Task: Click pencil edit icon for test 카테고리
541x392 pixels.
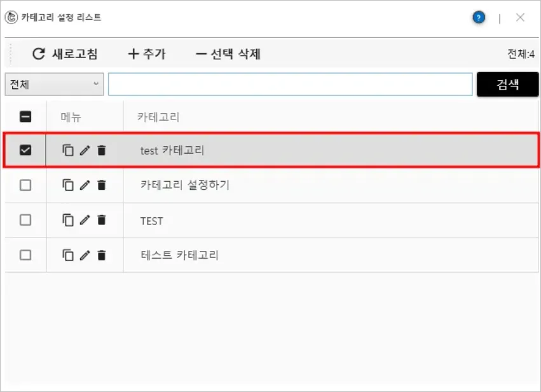Action: (x=85, y=151)
